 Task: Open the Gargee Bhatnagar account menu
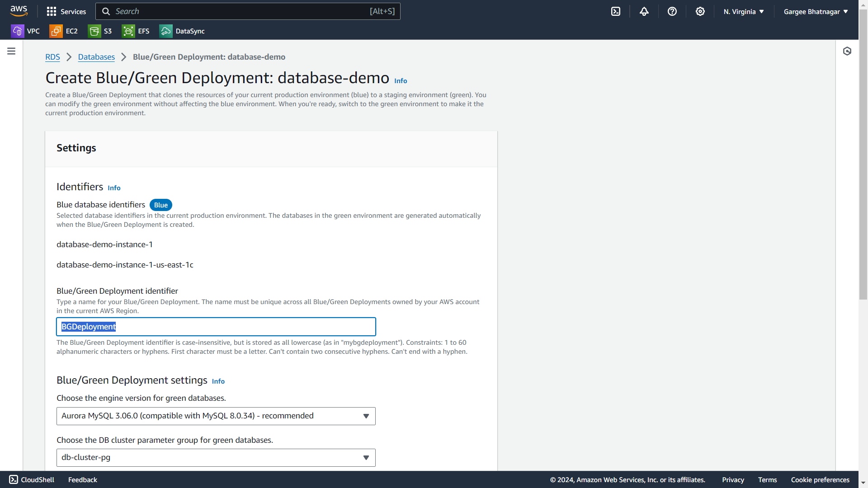click(816, 11)
